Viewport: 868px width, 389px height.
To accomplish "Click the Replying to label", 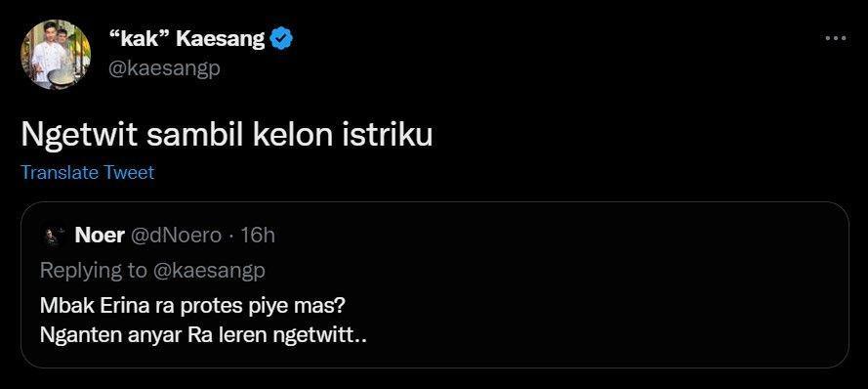I will 94,271.
